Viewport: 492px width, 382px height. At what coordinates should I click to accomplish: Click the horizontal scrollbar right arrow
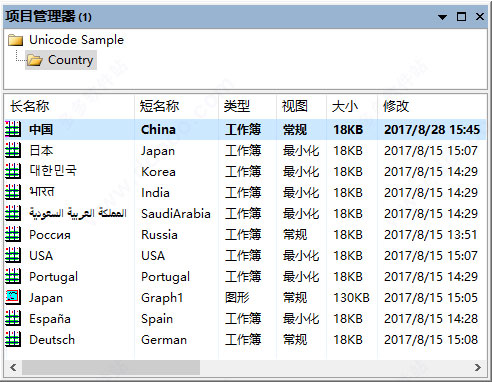point(478,367)
